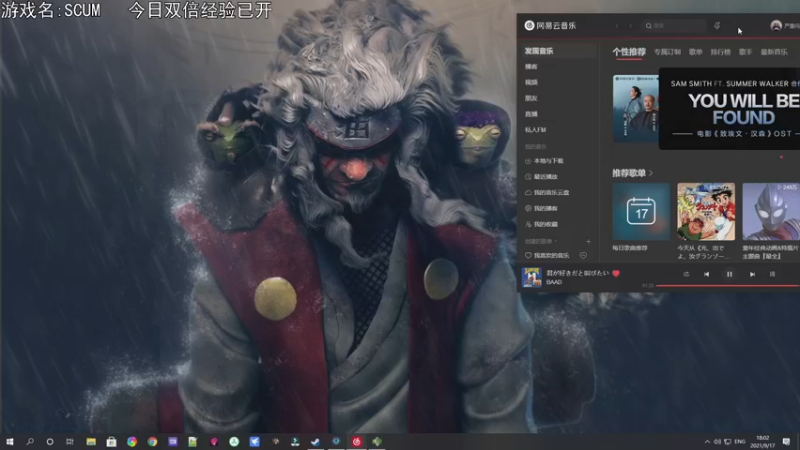This screenshot has height=450, width=800.
Task: Open File Explorer from the taskbar
Action: pyautogui.click(x=91, y=441)
